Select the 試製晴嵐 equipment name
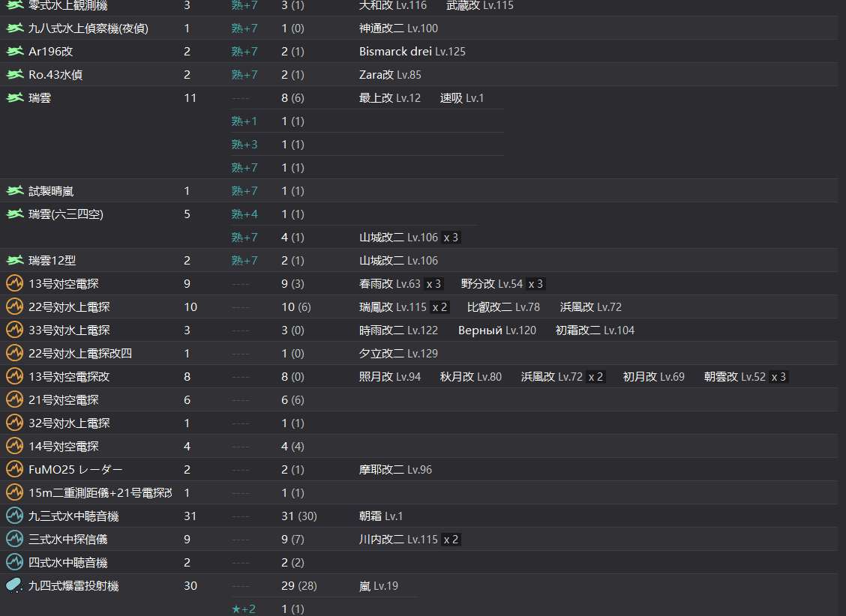The image size is (846, 616). [51, 191]
